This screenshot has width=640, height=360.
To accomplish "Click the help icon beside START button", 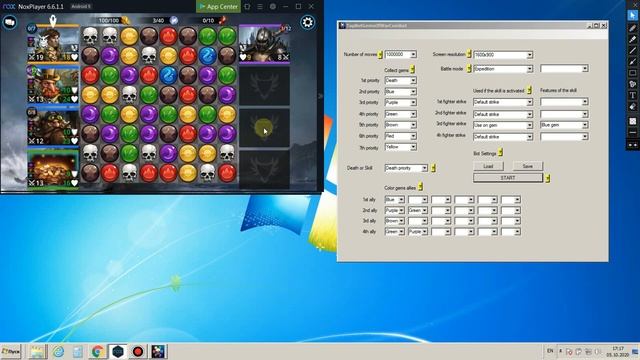I will pos(548,178).
